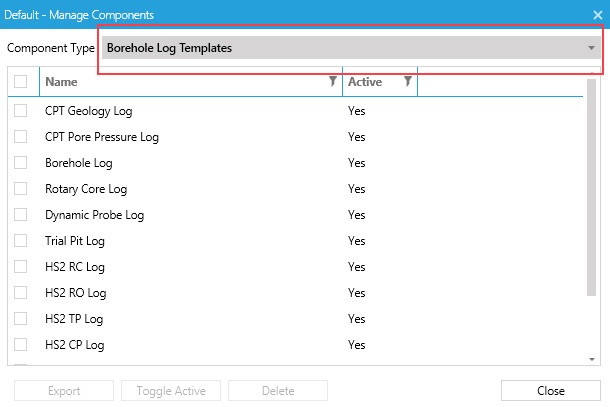The height and width of the screenshot is (407, 610).
Task: Click the Close button
Action: coord(550,391)
